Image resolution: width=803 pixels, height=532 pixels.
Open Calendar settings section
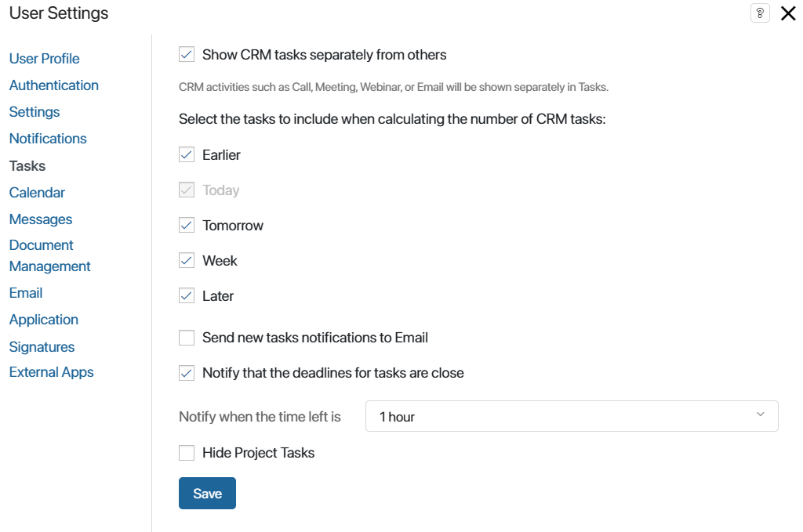coord(37,193)
